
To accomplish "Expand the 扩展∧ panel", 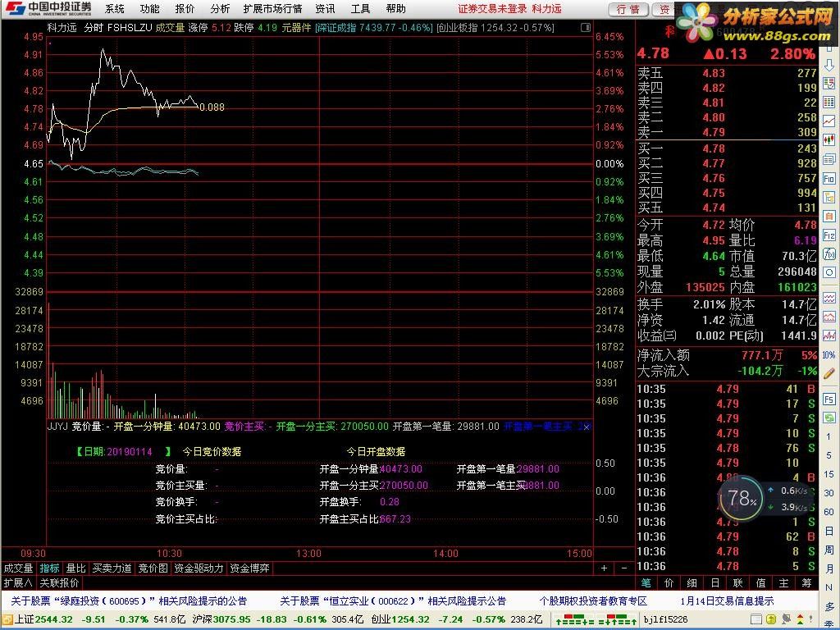I will click(x=18, y=583).
